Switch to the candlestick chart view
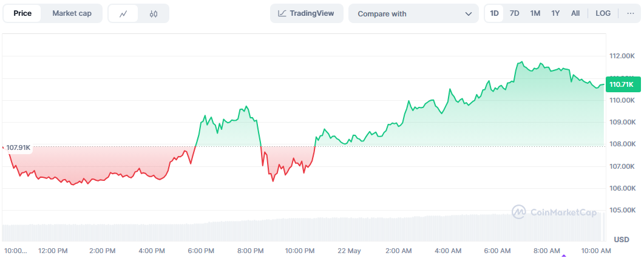Viewport: 644px width, 261px height. pos(153,13)
